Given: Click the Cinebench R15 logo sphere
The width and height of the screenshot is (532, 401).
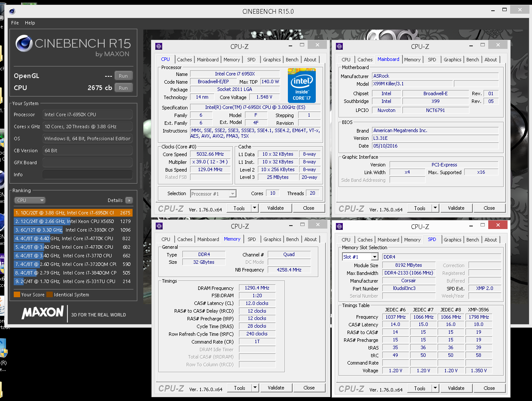Looking at the screenshot, I should pos(24,44).
